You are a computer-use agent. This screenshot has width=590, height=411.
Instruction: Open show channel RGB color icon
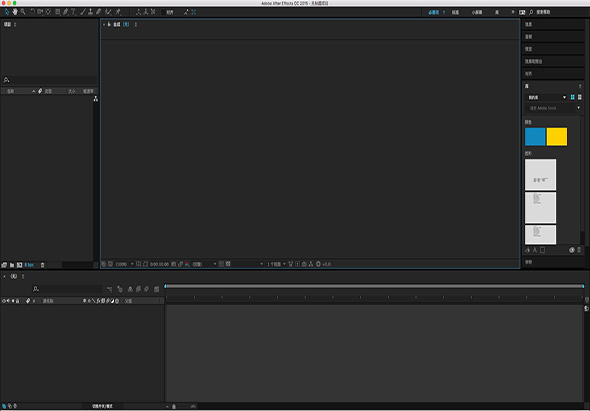pos(187,264)
